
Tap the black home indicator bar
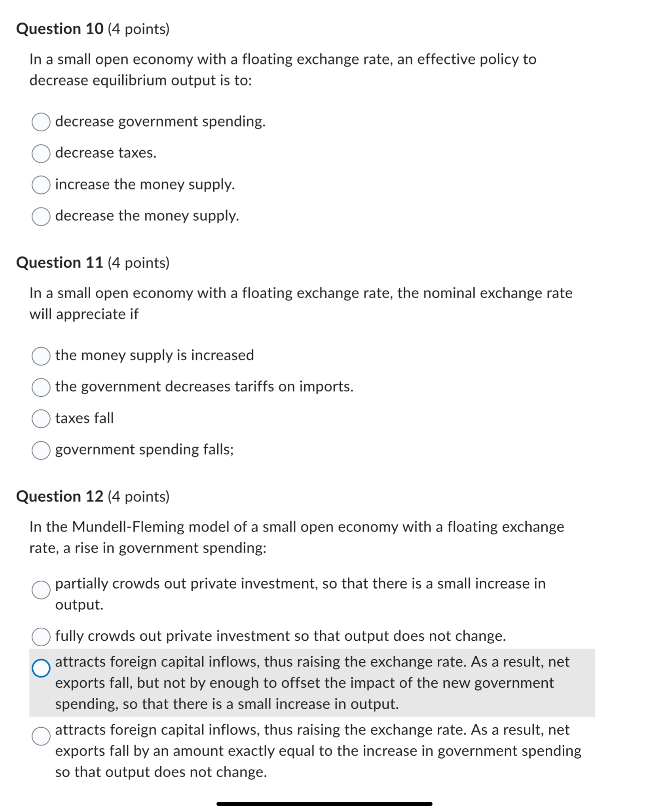tap(324, 803)
